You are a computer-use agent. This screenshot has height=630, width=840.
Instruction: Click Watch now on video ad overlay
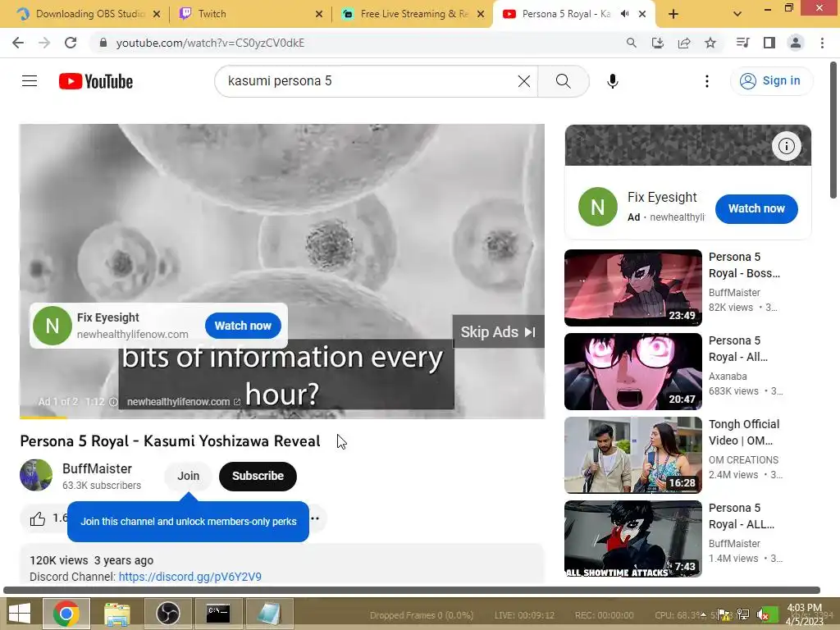pyautogui.click(x=243, y=326)
